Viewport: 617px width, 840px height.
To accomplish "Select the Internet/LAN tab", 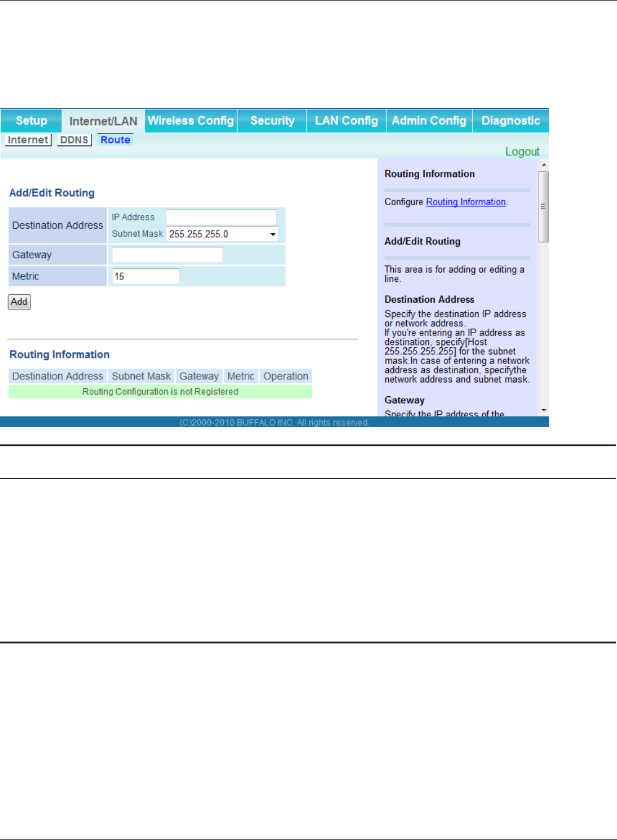I will 103,121.
